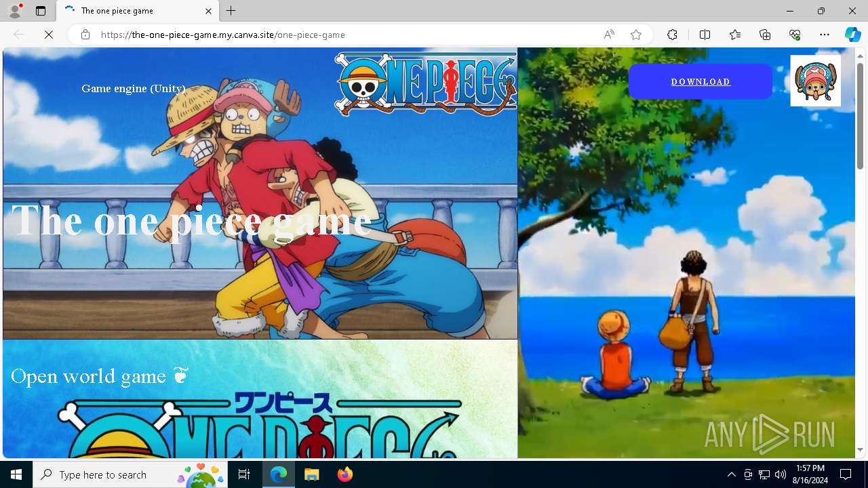Viewport: 868px width, 488px height.
Task: Close the 'The one piece game' tab
Action: pos(209,11)
